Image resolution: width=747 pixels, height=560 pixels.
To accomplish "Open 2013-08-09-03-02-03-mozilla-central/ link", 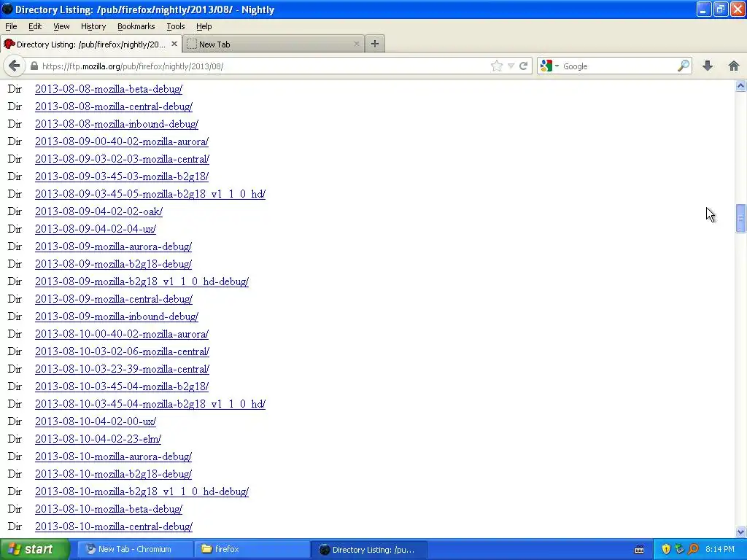I will (x=122, y=159).
